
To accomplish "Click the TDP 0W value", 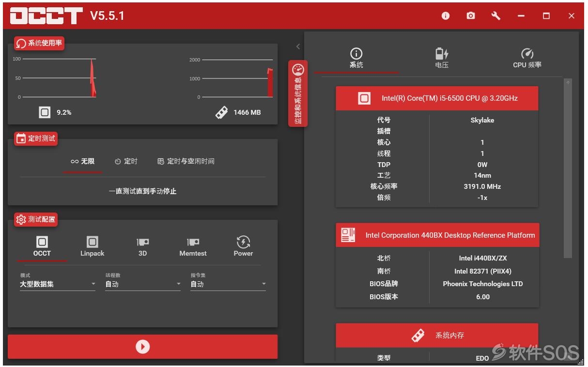I will coord(482,165).
